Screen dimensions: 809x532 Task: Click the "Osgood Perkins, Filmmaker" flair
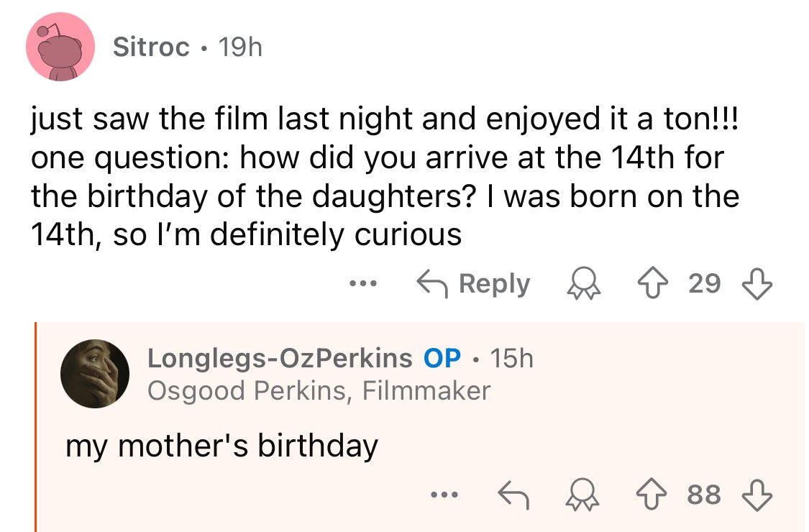tap(319, 390)
